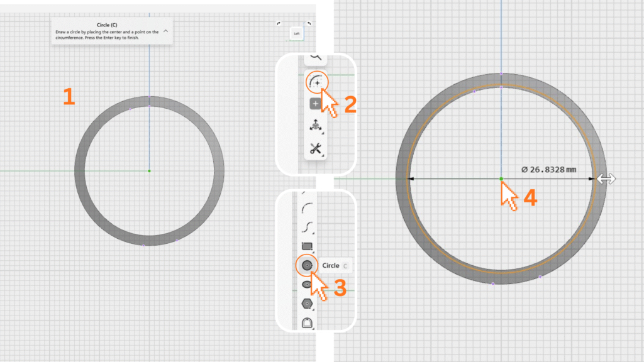Click the Left face of view cube

(296, 33)
